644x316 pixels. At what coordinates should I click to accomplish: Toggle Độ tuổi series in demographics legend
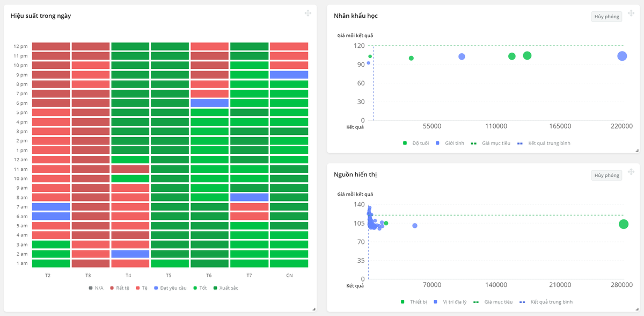[x=416, y=143]
